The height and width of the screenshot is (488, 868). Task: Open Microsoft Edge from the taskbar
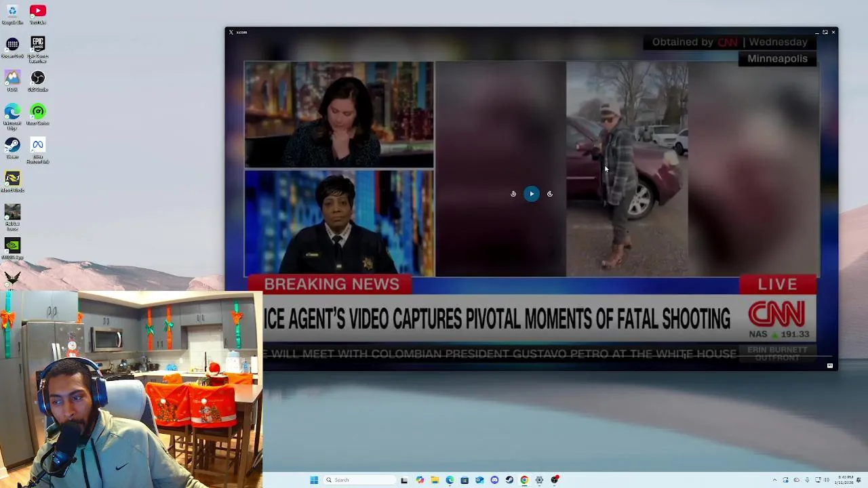pyautogui.click(x=450, y=480)
